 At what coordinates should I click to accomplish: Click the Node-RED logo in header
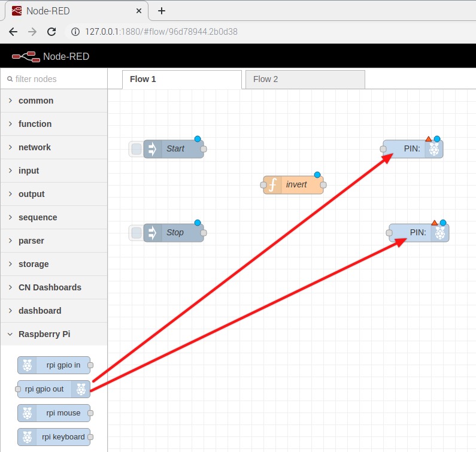tap(24, 57)
